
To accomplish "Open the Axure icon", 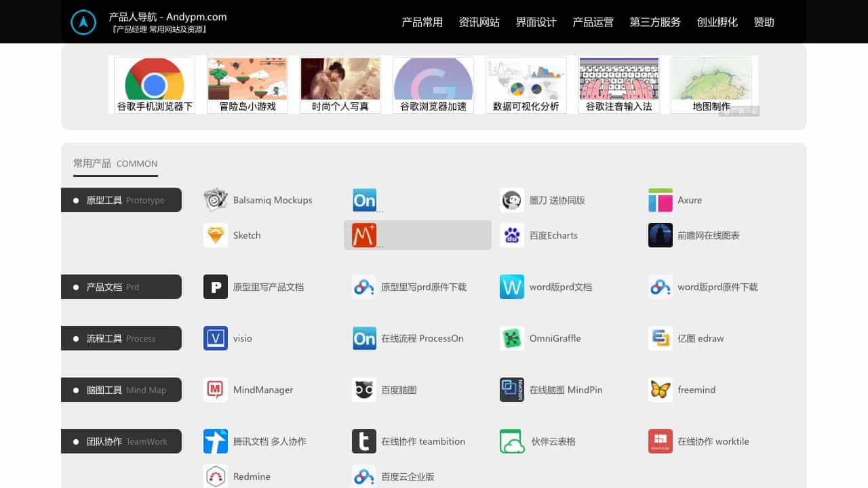I will (660, 200).
